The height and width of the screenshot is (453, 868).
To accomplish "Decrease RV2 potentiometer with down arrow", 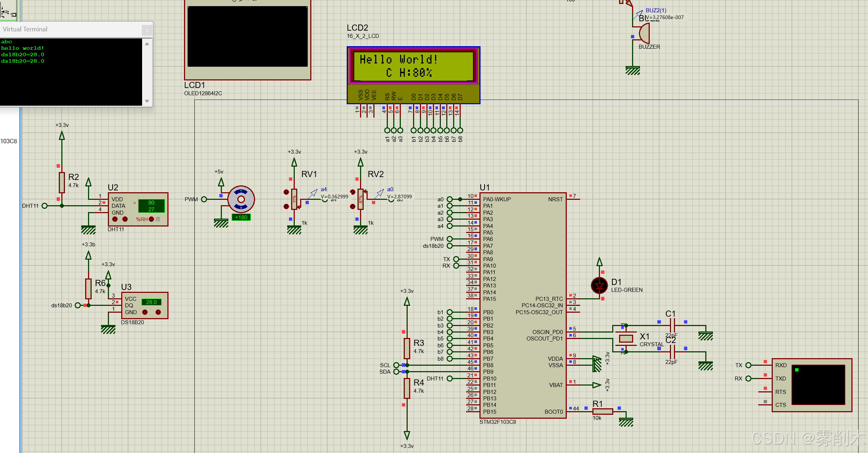I will pyautogui.click(x=352, y=206).
